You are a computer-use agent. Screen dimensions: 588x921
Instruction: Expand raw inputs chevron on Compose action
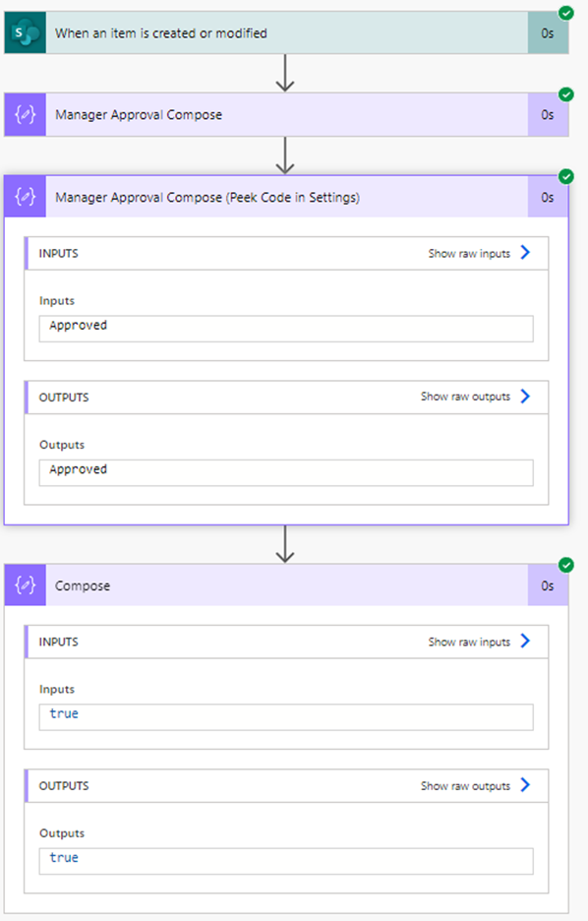pyautogui.click(x=526, y=641)
